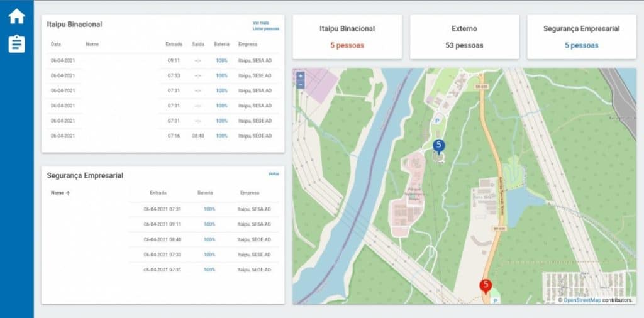Select the Externo 53 pessoas card

[x=464, y=37]
